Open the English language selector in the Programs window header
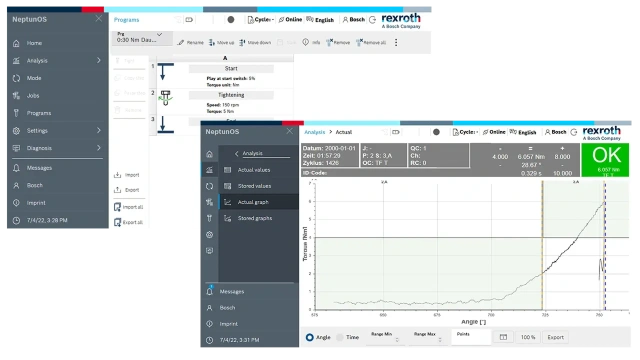Image resolution: width=640 pixels, height=360 pixels. pos(320,20)
